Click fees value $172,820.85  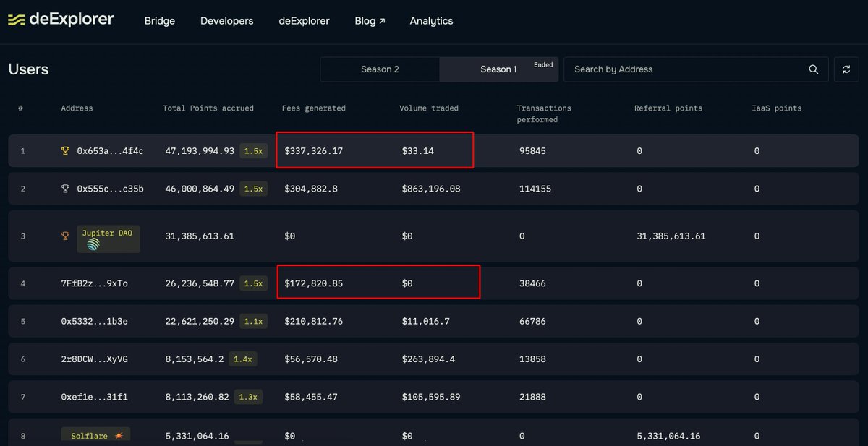(313, 283)
